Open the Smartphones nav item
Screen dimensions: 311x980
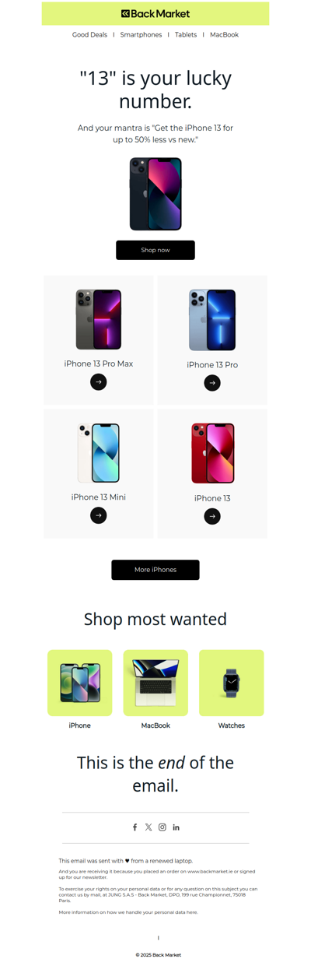click(x=141, y=35)
